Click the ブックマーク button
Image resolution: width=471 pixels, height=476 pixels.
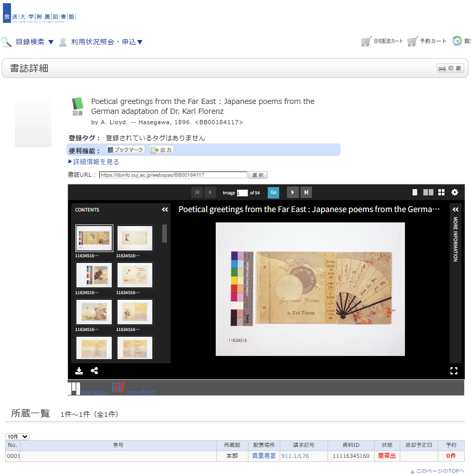[x=125, y=150]
